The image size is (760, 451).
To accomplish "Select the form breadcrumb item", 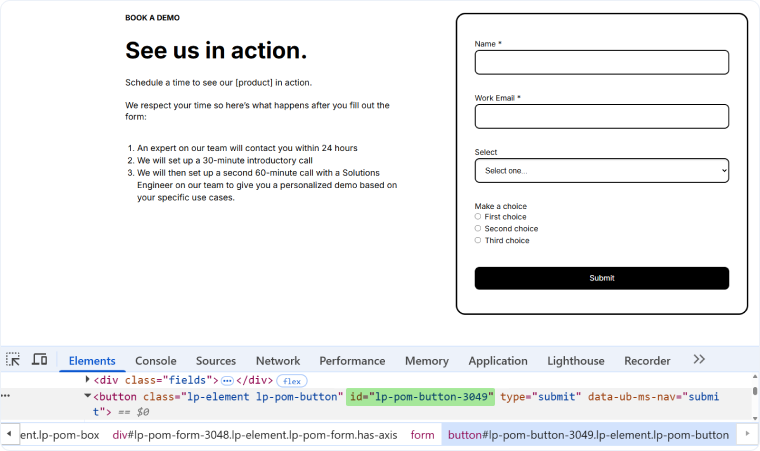I will (422, 435).
